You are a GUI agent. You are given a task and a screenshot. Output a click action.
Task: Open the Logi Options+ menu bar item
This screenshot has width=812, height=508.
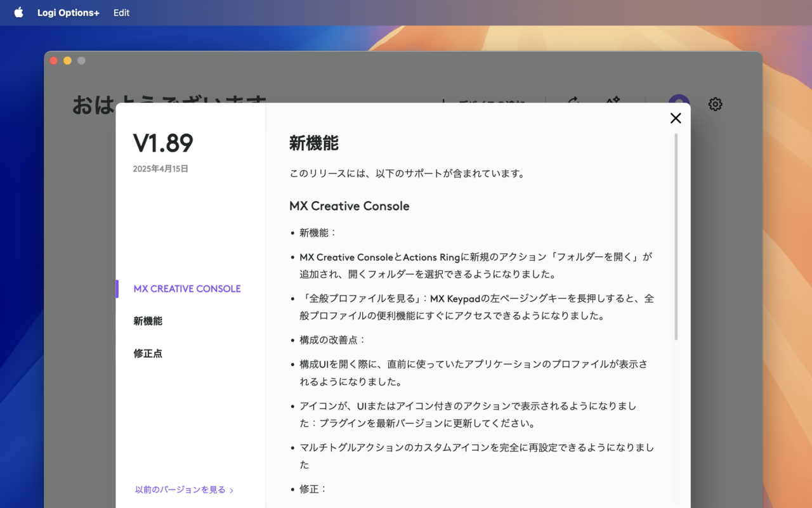click(x=68, y=13)
